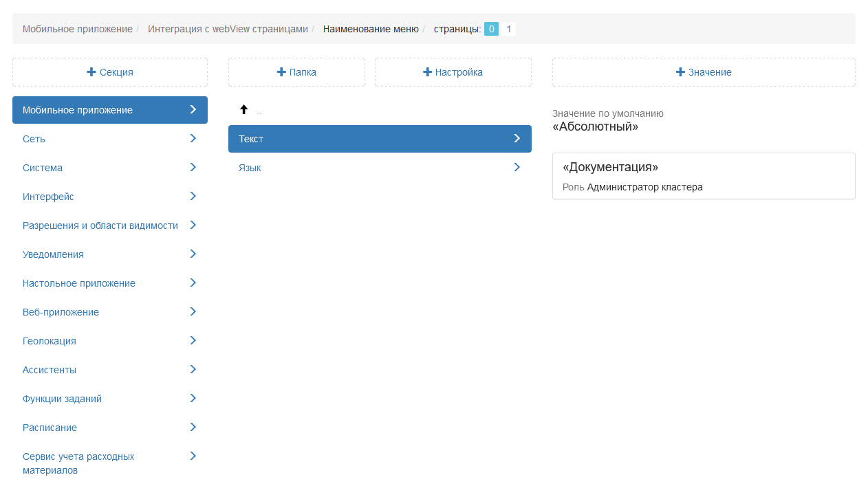Click the plus icon beside Настройка

[x=427, y=72]
